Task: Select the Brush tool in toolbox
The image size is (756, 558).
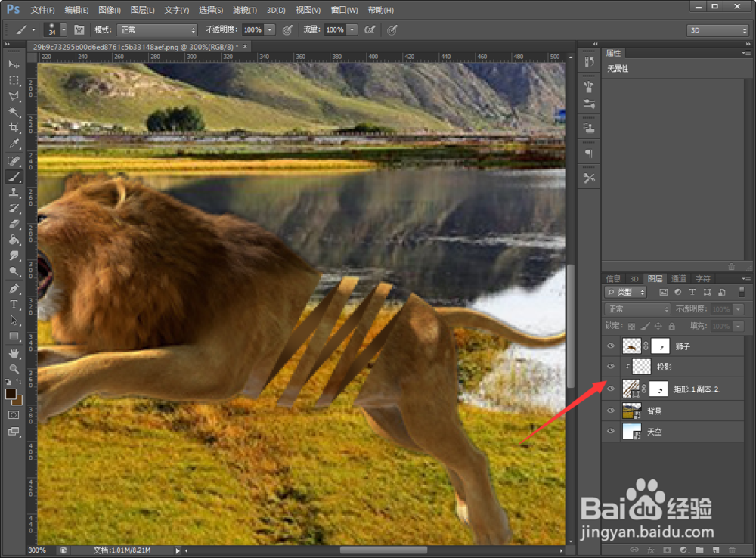Action: coord(14,176)
